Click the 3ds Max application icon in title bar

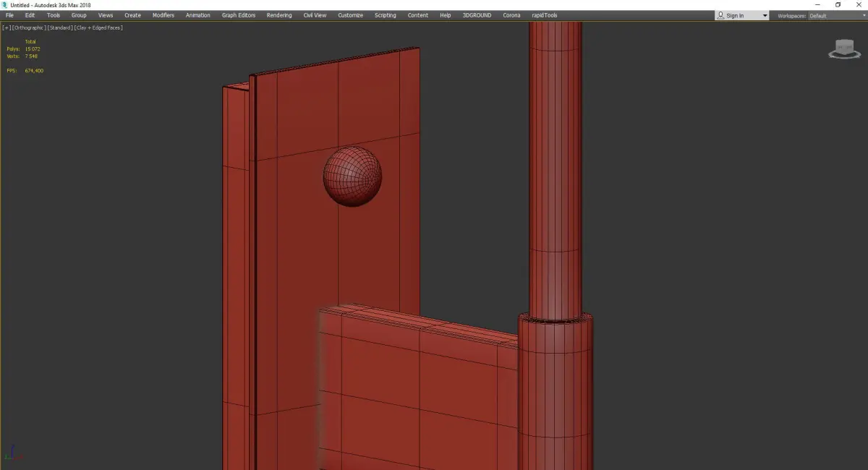point(4,4)
